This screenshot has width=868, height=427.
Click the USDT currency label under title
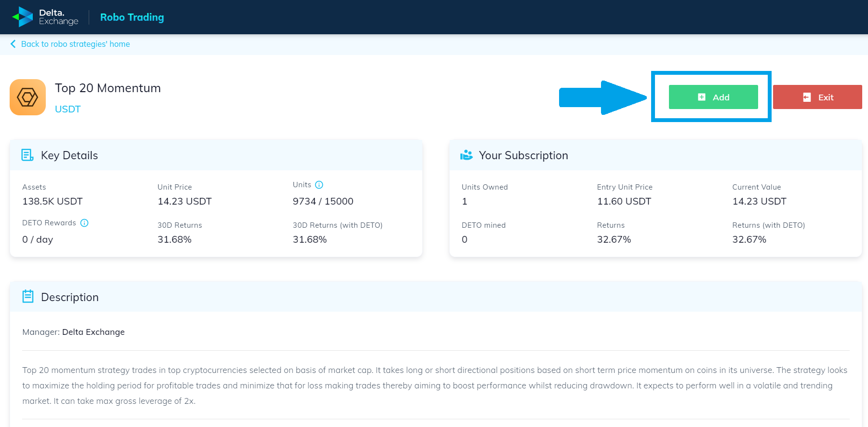68,109
